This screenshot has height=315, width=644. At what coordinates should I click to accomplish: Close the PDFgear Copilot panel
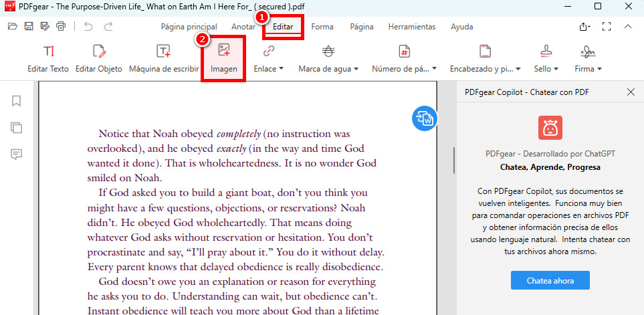[631, 92]
